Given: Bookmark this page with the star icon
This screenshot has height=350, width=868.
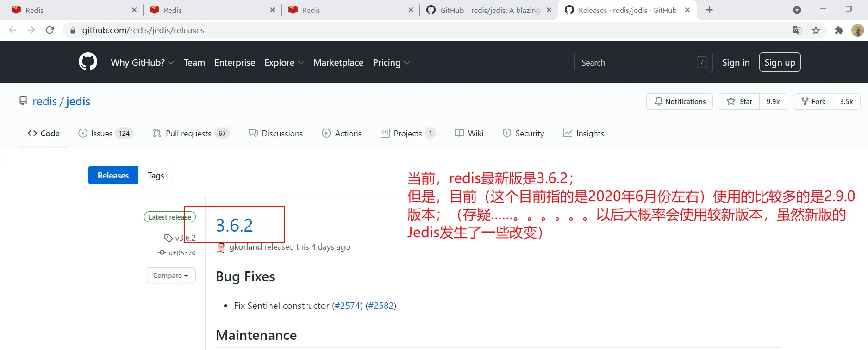Looking at the screenshot, I should [x=816, y=31].
